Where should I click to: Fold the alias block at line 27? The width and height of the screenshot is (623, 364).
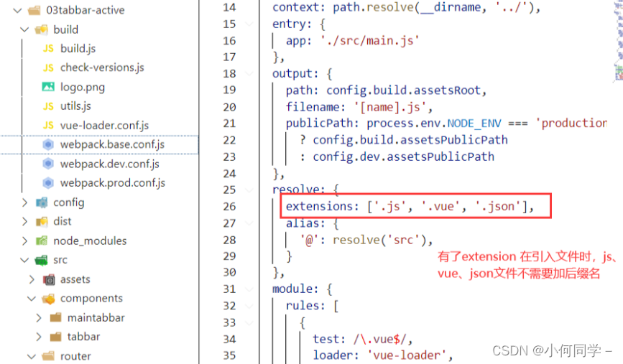[x=249, y=223]
